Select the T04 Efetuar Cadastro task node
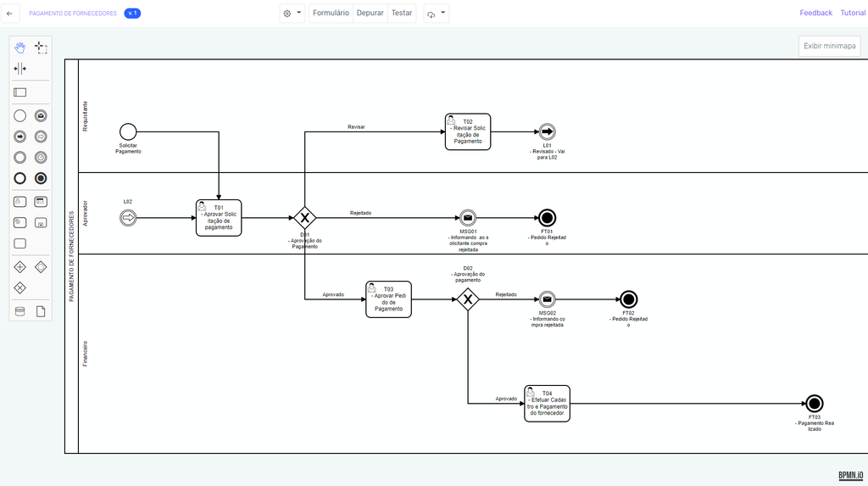Screen dimensions: 868x486 point(547,403)
